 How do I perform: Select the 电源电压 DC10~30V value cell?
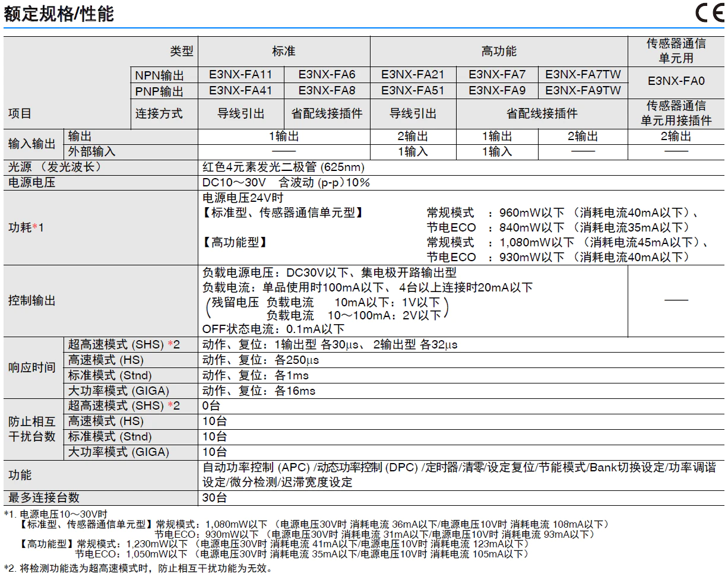point(461,182)
